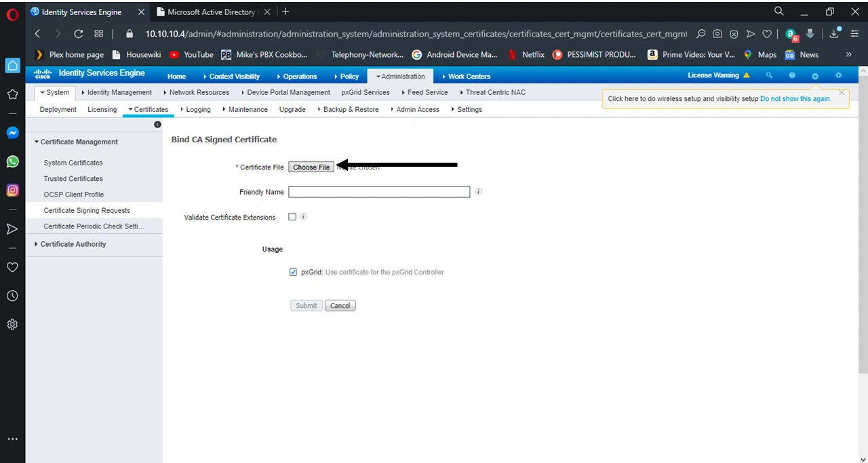Expand the Context Visibility menu
Viewport: 868px width, 463px height.
[231, 77]
